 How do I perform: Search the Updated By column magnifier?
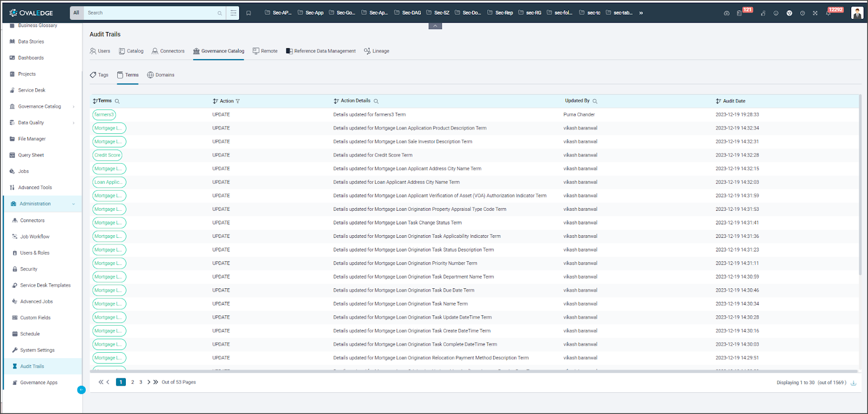coord(595,101)
